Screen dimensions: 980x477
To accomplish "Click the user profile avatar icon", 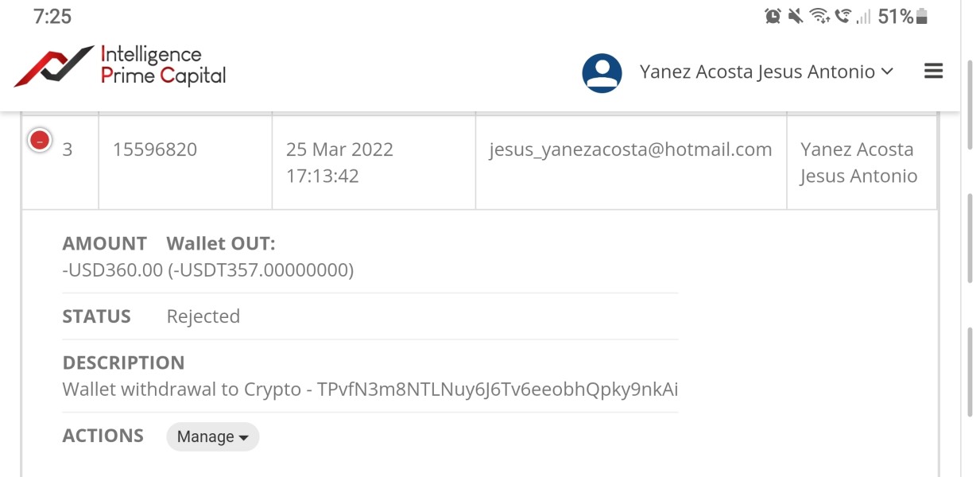I will tap(602, 73).
